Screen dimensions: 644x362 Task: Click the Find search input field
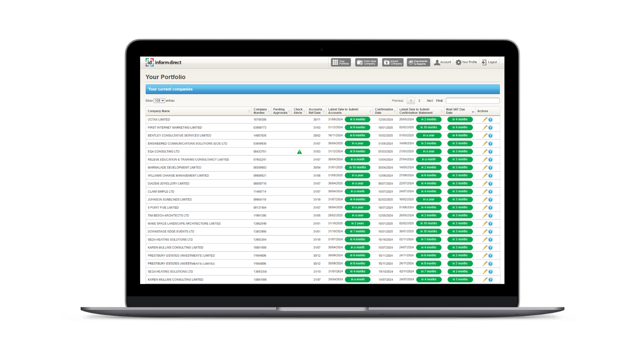(x=473, y=101)
